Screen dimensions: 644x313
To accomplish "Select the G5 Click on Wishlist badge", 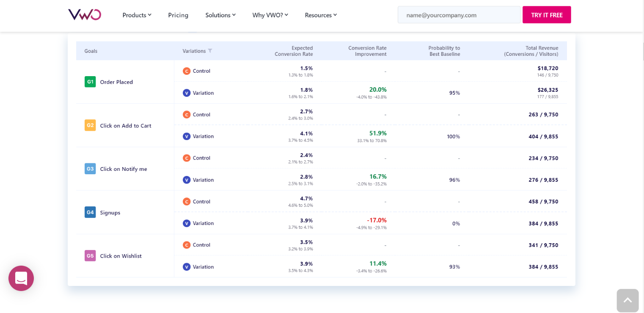I will (x=90, y=255).
